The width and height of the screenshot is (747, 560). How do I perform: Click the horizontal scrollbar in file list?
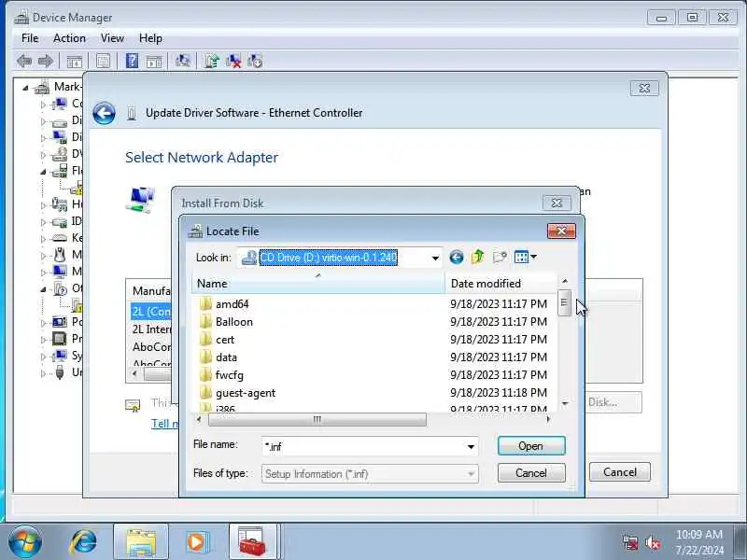[317, 419]
